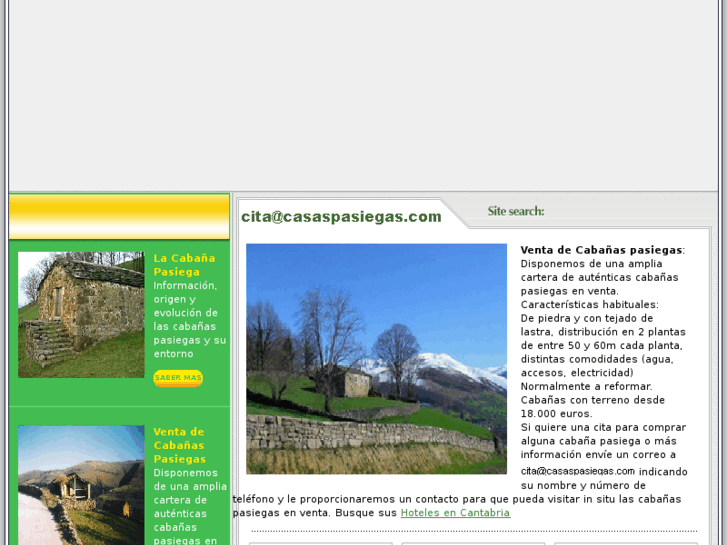Click the text 'Normalmente a reformar.'
Viewport: 727px width, 545px height.
tap(587, 386)
